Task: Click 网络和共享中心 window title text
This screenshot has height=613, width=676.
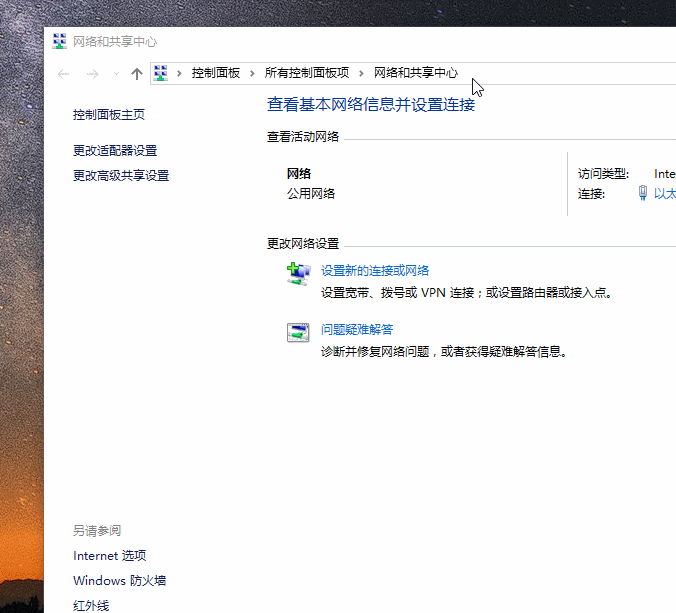Action: tap(115, 42)
